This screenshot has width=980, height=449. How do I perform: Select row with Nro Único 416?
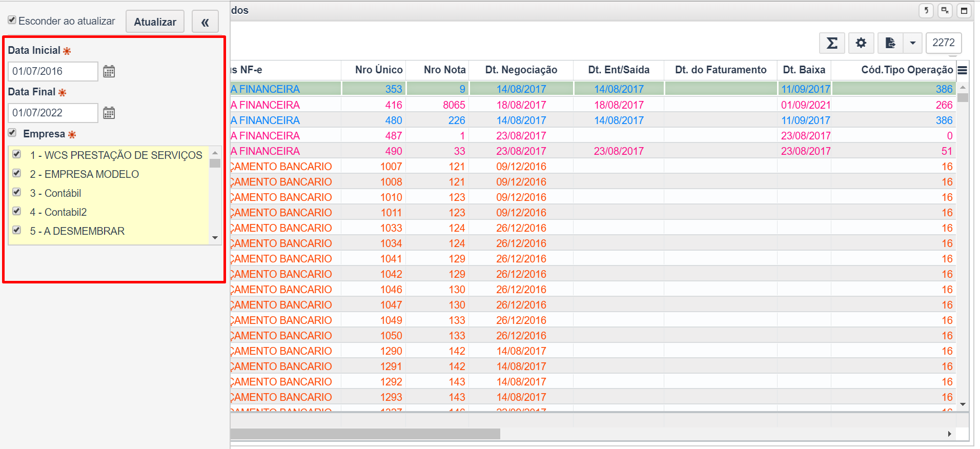[x=593, y=105]
